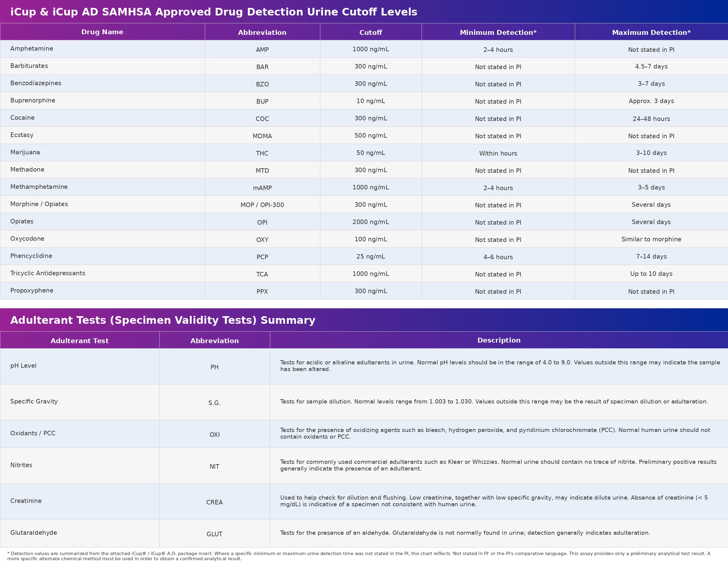Click the Minimum Detection* column header
728x569 pixels.
[x=498, y=32]
